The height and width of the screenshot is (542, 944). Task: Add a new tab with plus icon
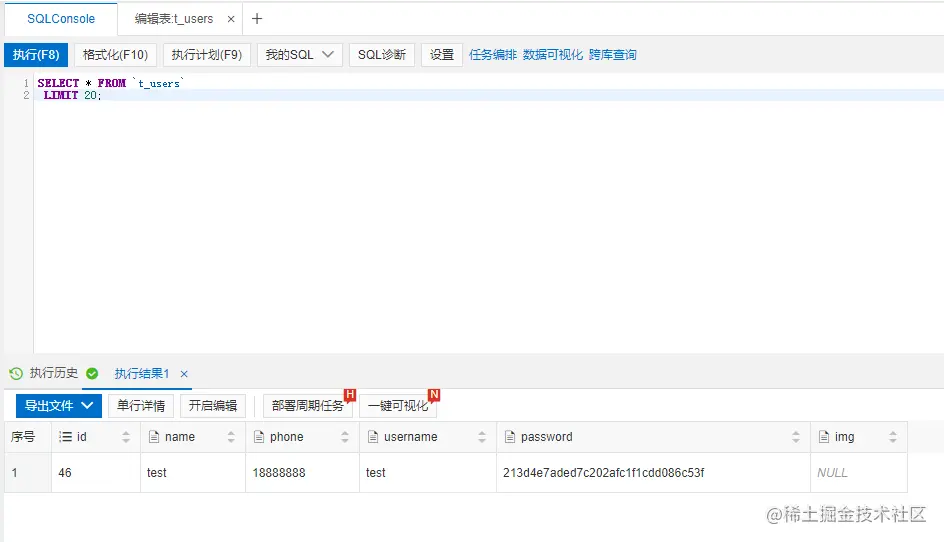(x=257, y=19)
